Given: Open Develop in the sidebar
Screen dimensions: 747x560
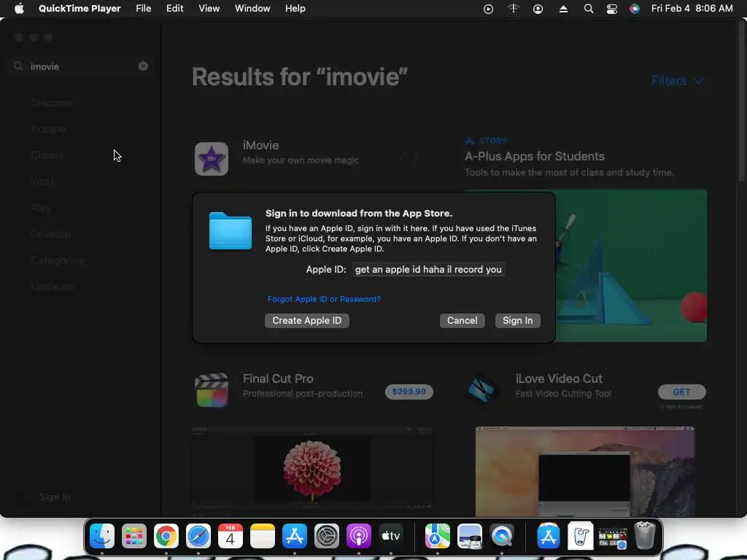Looking at the screenshot, I should 50,234.
